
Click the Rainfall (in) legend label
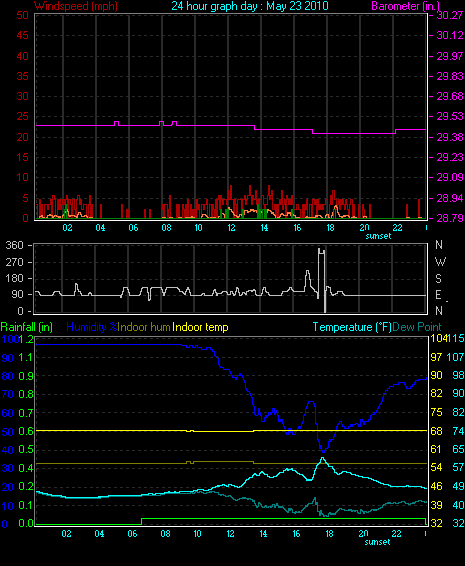pos(27,327)
